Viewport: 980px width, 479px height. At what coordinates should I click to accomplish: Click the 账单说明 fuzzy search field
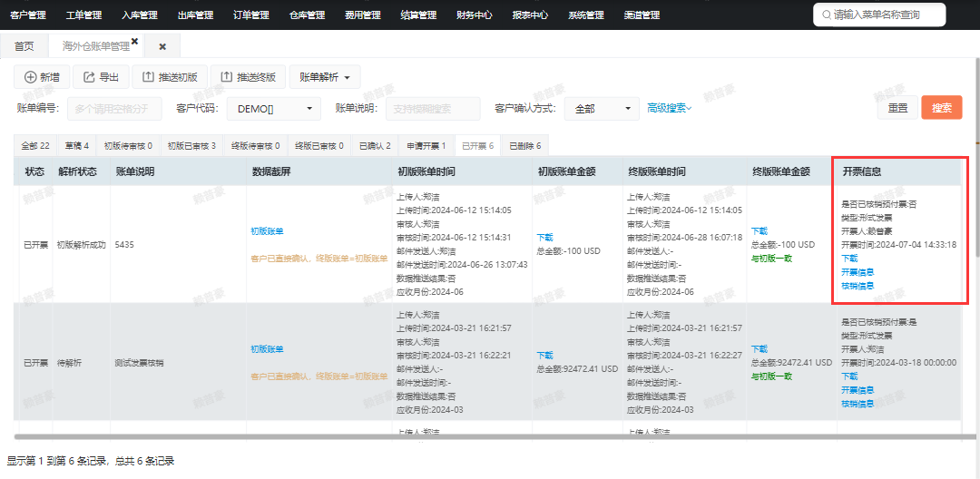click(433, 109)
